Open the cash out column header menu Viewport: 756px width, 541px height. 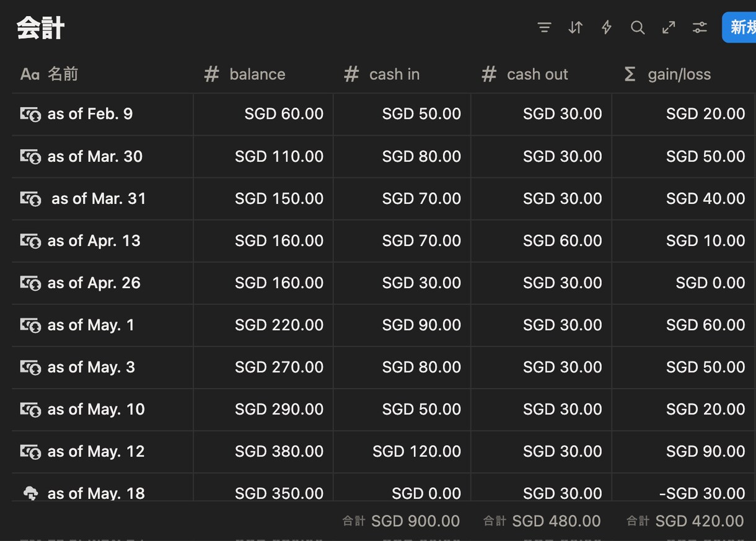point(542,74)
